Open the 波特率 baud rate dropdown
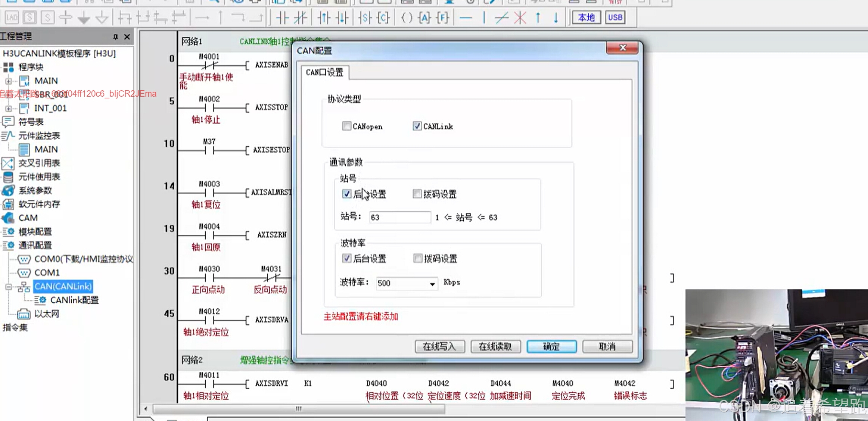This screenshot has width=868, height=421. [x=432, y=284]
